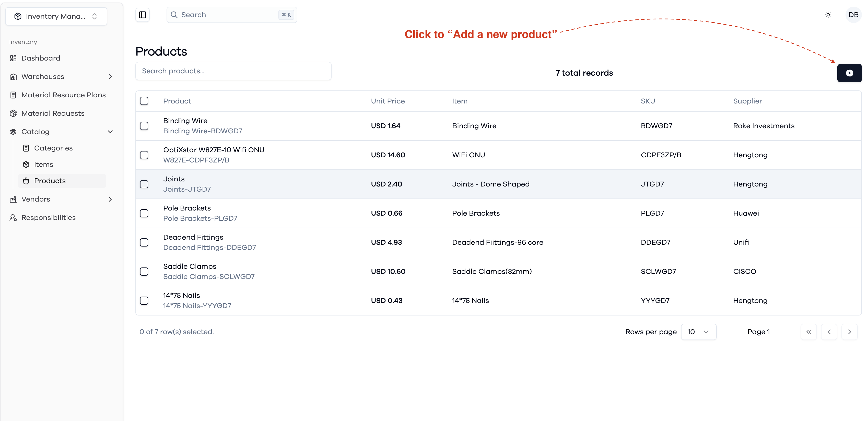Go to first page with double-chevron button

(x=809, y=332)
